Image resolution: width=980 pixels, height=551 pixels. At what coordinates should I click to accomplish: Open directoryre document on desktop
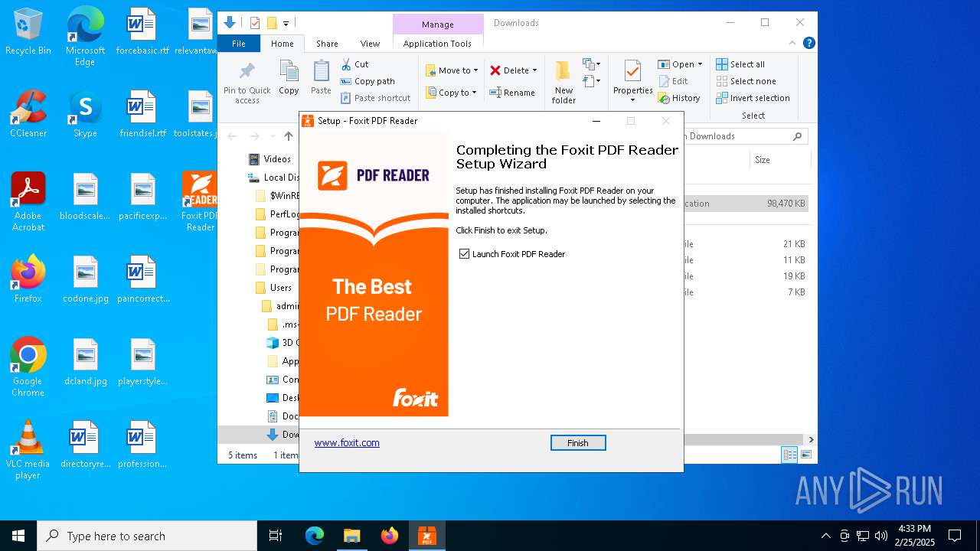tap(85, 445)
